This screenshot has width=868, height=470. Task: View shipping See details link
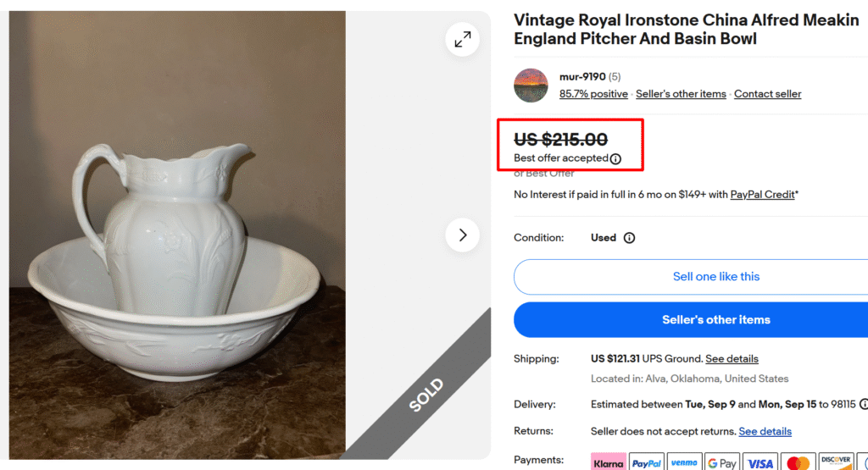point(732,359)
